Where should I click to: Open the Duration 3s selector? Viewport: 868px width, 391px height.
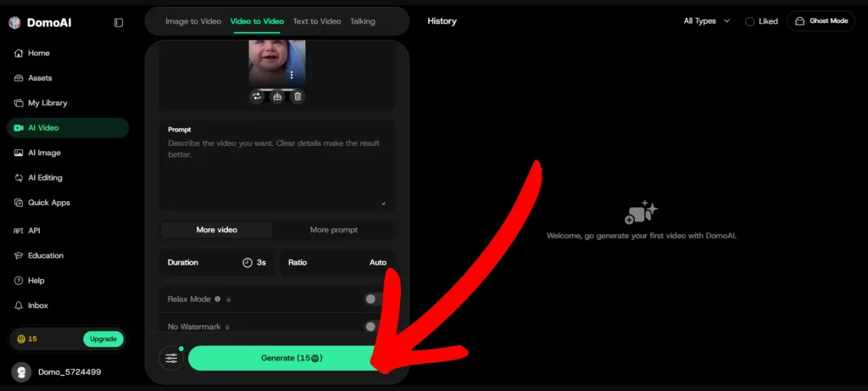[217, 263]
